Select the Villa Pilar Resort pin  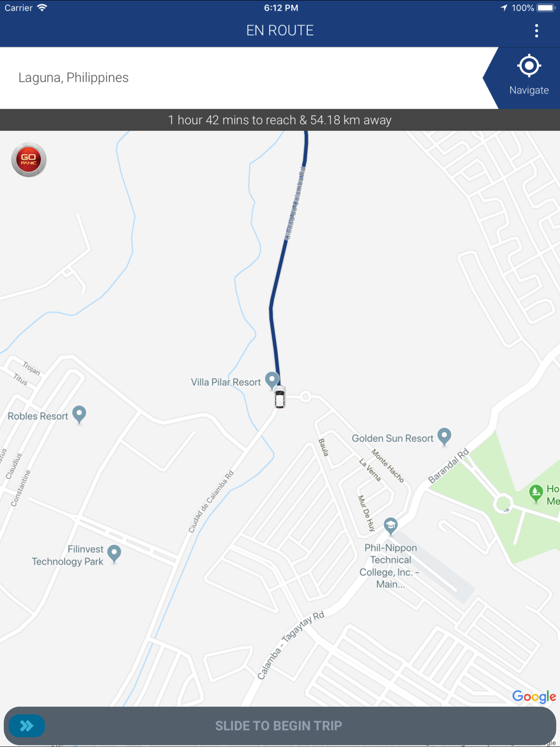point(272,380)
